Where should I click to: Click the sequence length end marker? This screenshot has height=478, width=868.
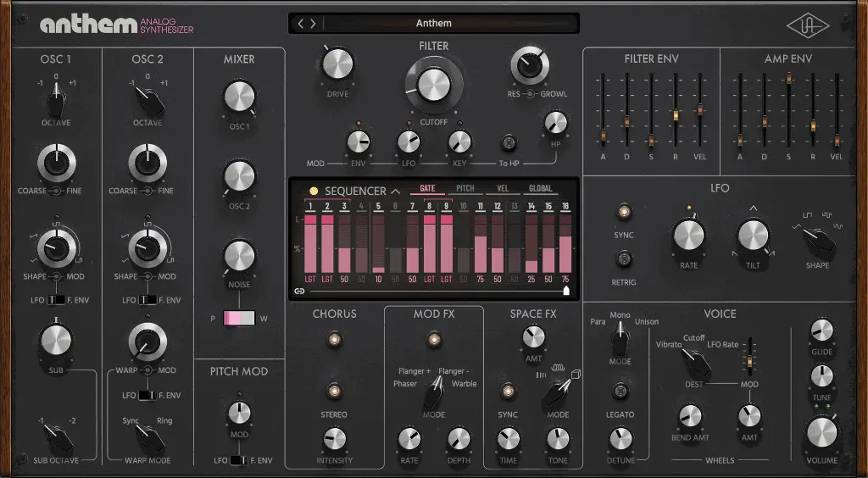(x=566, y=291)
